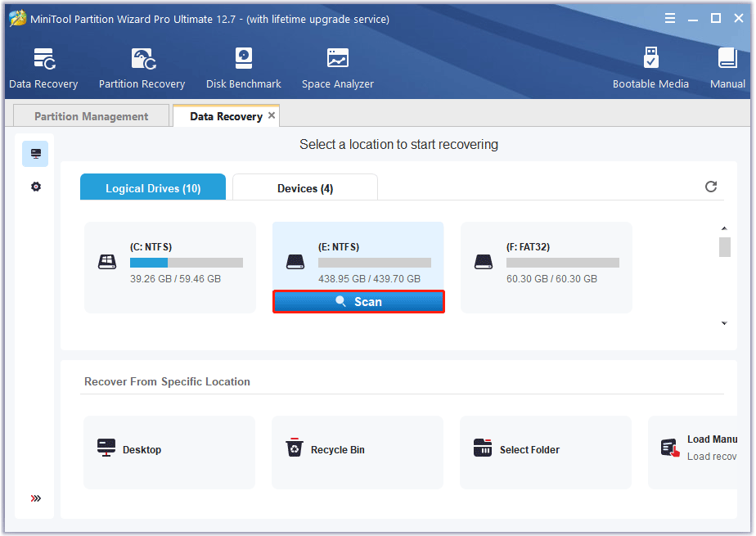This screenshot has width=756, height=536.
Task: Switch to Partition Management tab
Action: pos(91,116)
